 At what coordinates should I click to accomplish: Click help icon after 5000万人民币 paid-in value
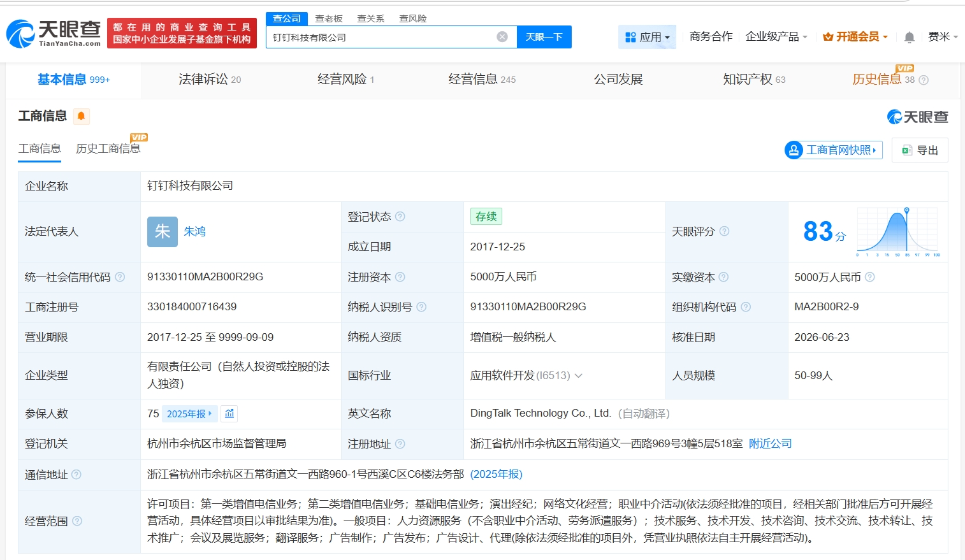pyautogui.click(x=870, y=277)
